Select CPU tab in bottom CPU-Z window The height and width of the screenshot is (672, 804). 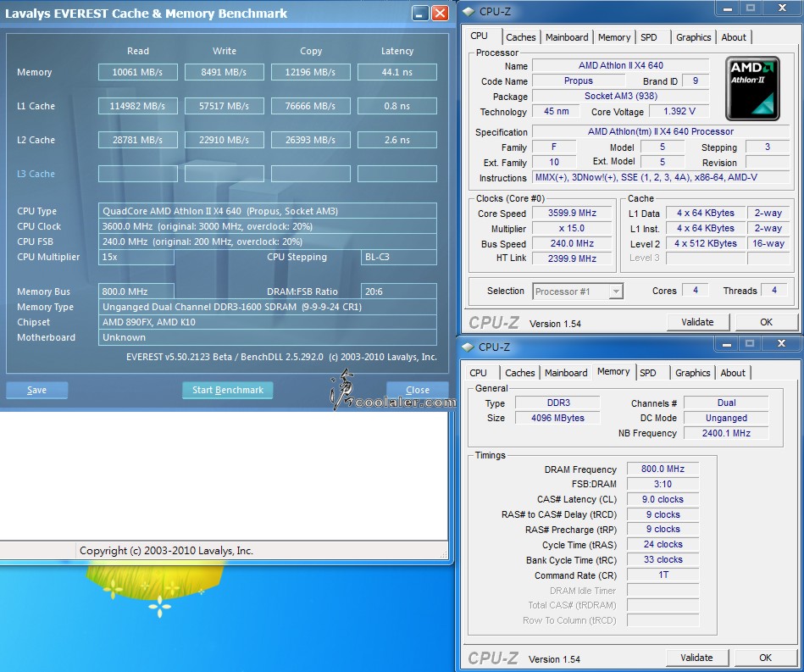pyautogui.click(x=478, y=373)
